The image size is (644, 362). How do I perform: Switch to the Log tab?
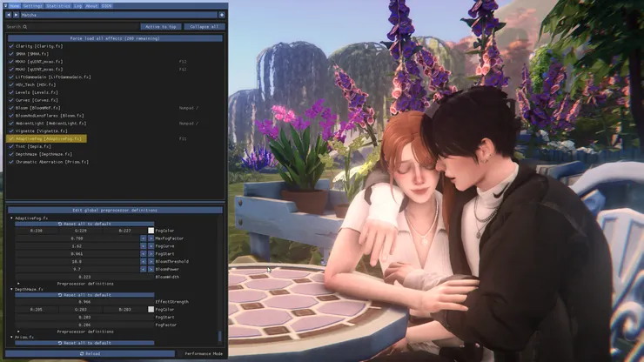pos(77,6)
